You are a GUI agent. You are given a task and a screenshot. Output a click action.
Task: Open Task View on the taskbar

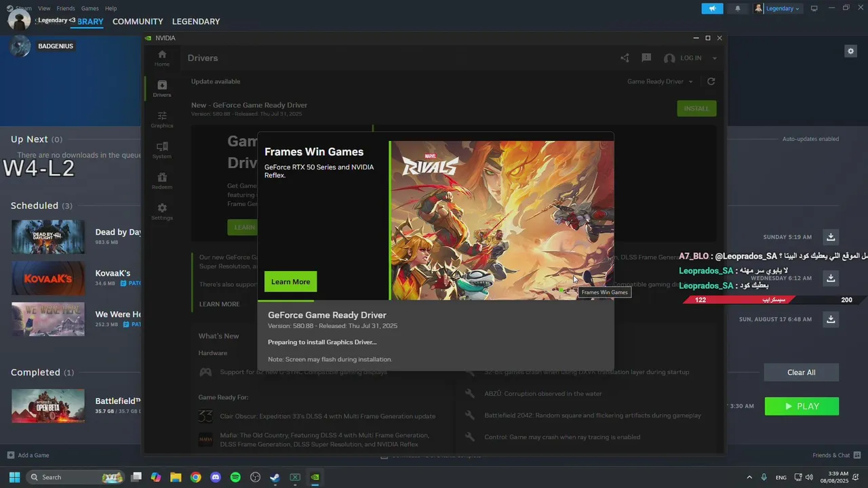coord(136,477)
